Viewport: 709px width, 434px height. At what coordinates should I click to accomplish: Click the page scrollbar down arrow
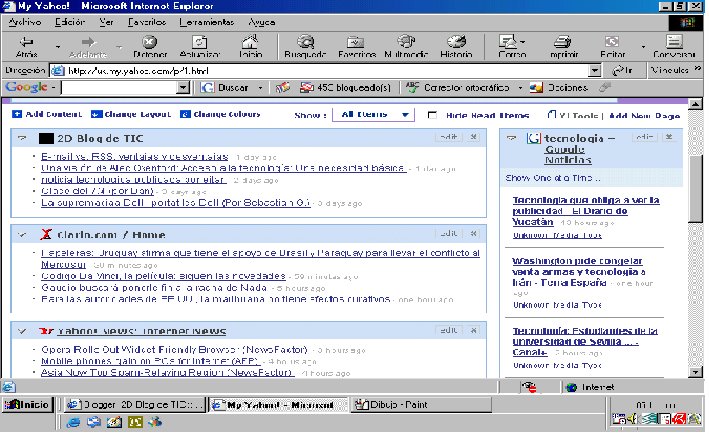pyautogui.click(x=695, y=372)
